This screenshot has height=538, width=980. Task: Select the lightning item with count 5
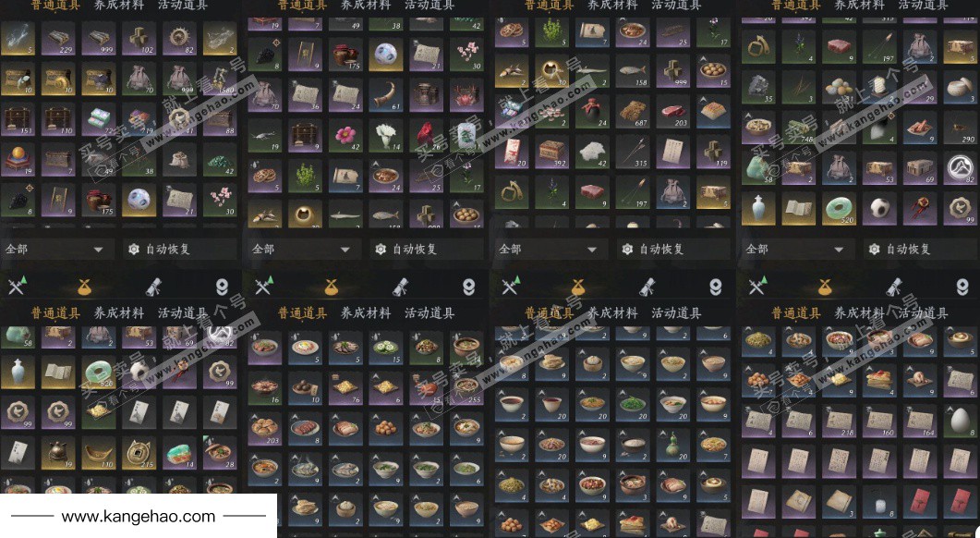[x=18, y=38]
